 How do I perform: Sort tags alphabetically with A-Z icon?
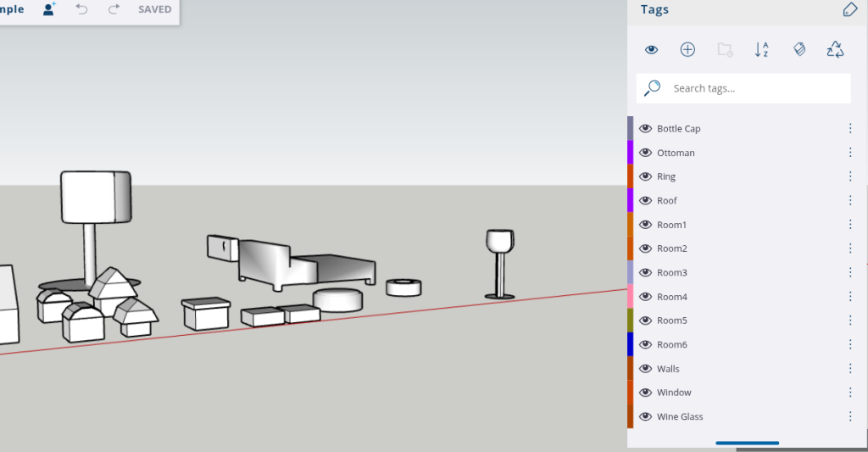pos(761,49)
